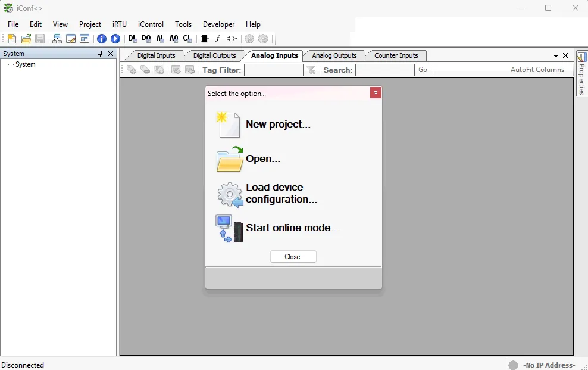Viewport: 588px width, 370px height.
Task: Open the tab list dropdown arrow
Action: (556, 56)
